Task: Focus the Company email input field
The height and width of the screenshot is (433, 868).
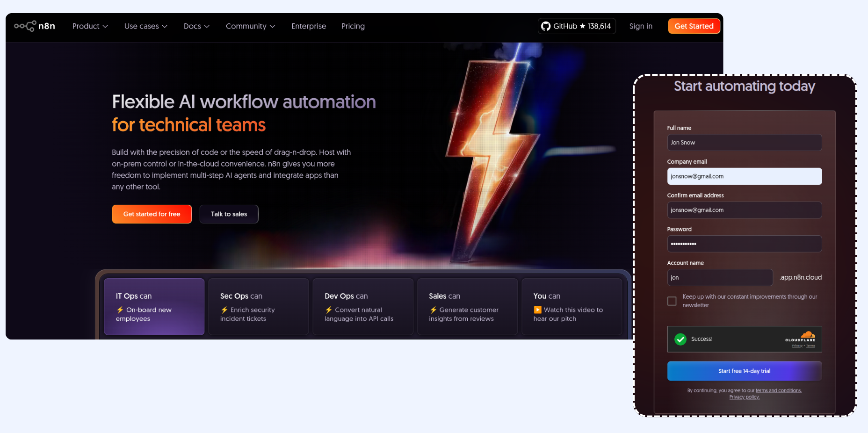Action: pos(745,176)
